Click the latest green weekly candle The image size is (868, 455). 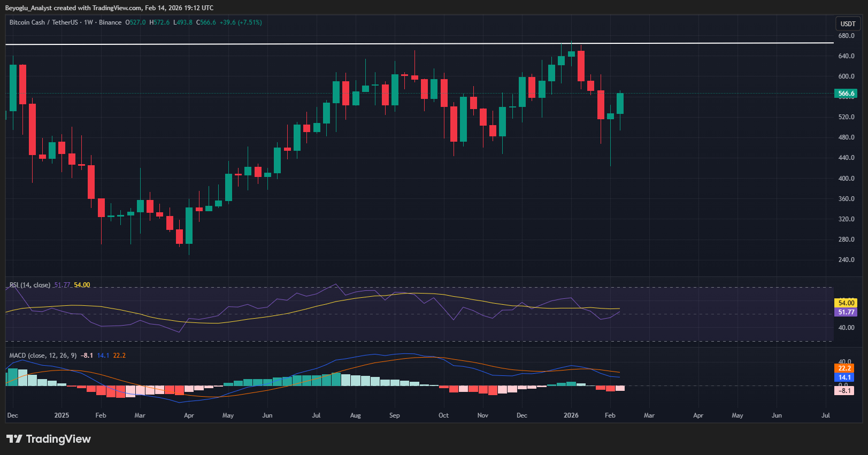click(x=620, y=103)
